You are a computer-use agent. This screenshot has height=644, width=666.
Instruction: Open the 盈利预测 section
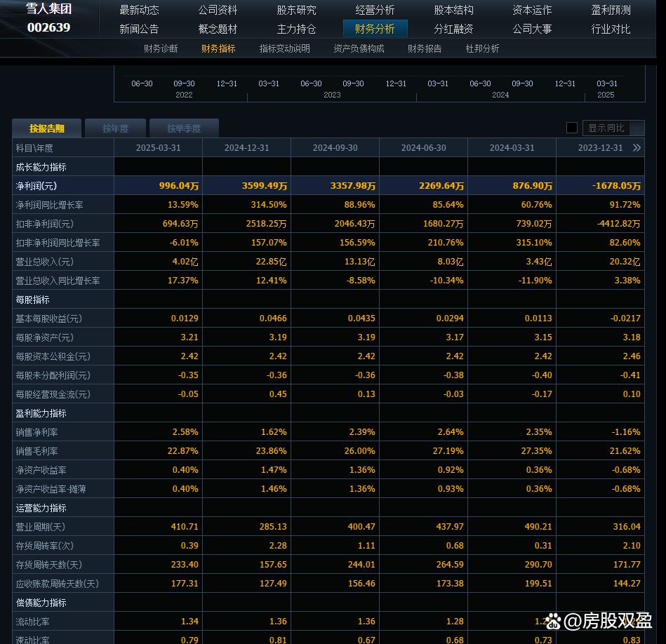tap(610, 10)
